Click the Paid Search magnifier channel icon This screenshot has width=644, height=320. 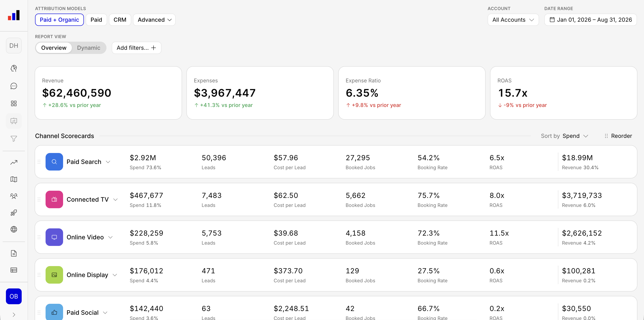click(x=54, y=162)
